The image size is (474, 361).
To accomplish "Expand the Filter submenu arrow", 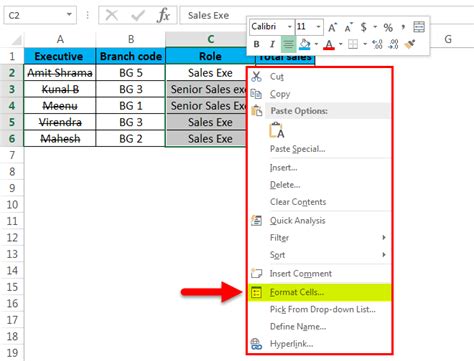I will [384, 237].
